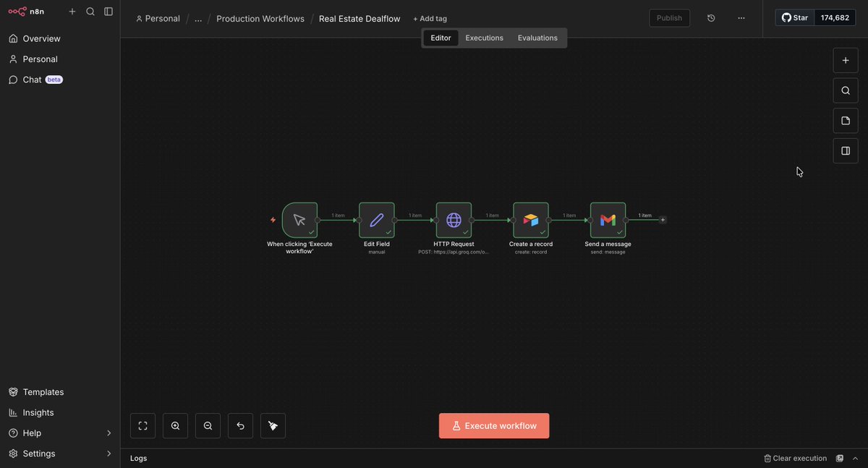The width and height of the screenshot is (868, 468).
Task: Click the plus connector after Send a message
Action: [663, 220]
